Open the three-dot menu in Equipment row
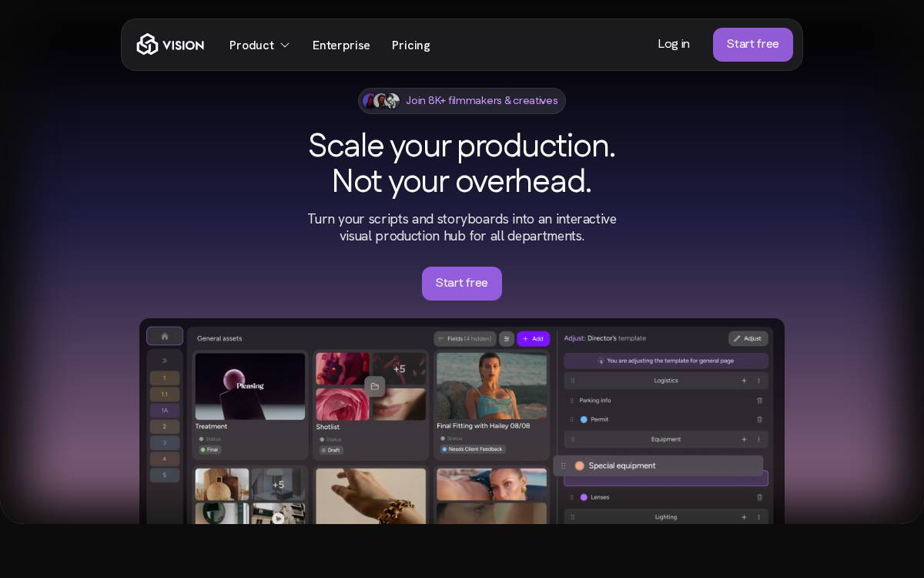 click(758, 439)
